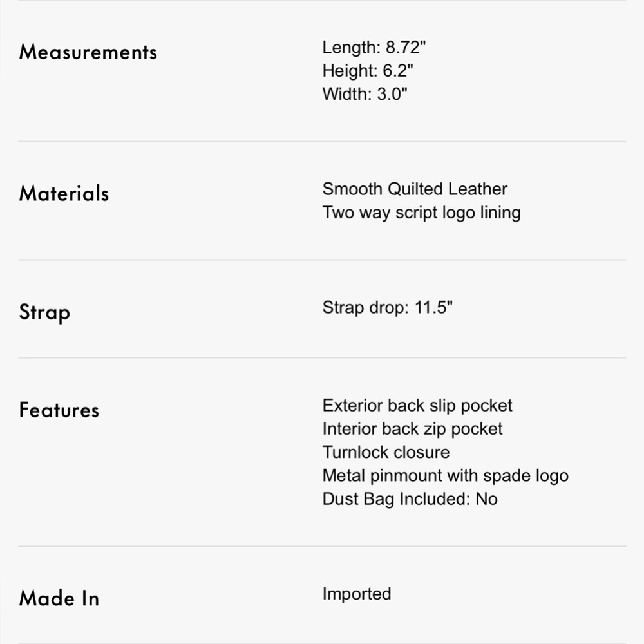Image resolution: width=644 pixels, height=644 pixels.
Task: Click the Made In section heading
Action: (59, 598)
